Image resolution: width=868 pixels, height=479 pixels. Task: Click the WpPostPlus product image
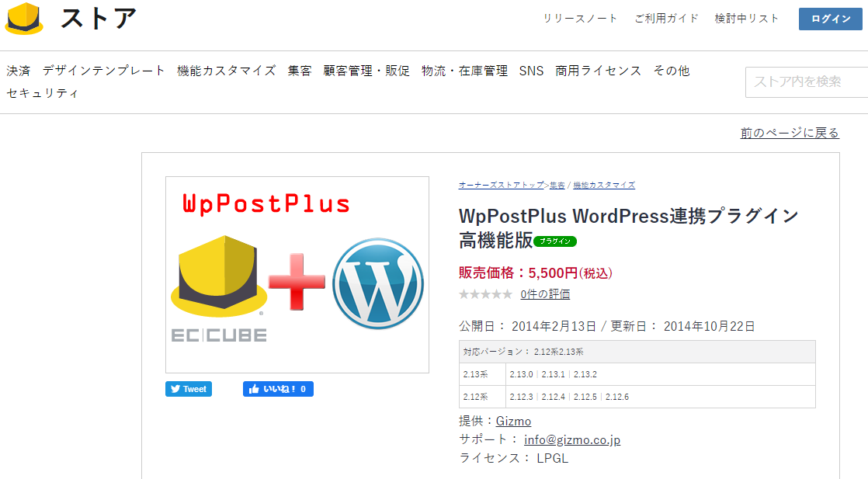coord(297,275)
